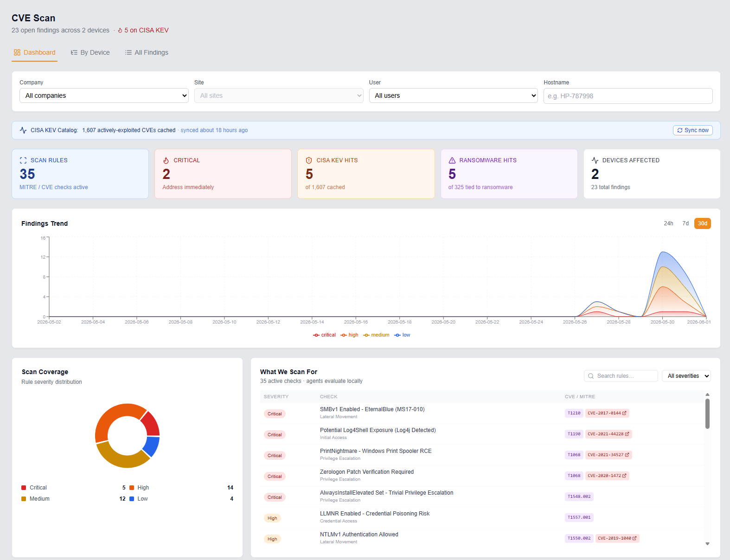Open CVE-2021-34527 external link

point(608,455)
